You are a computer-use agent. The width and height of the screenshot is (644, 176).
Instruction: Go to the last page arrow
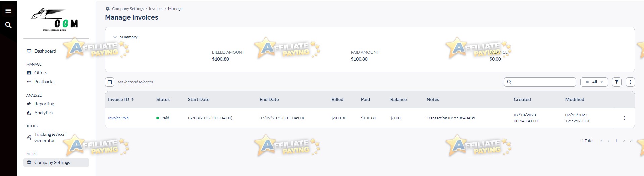coord(631,141)
